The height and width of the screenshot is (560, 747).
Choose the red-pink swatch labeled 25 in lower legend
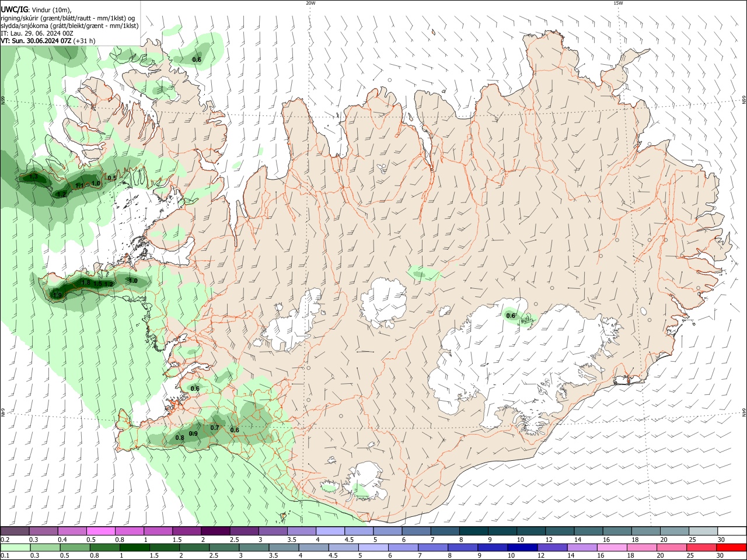pyautogui.click(x=702, y=547)
